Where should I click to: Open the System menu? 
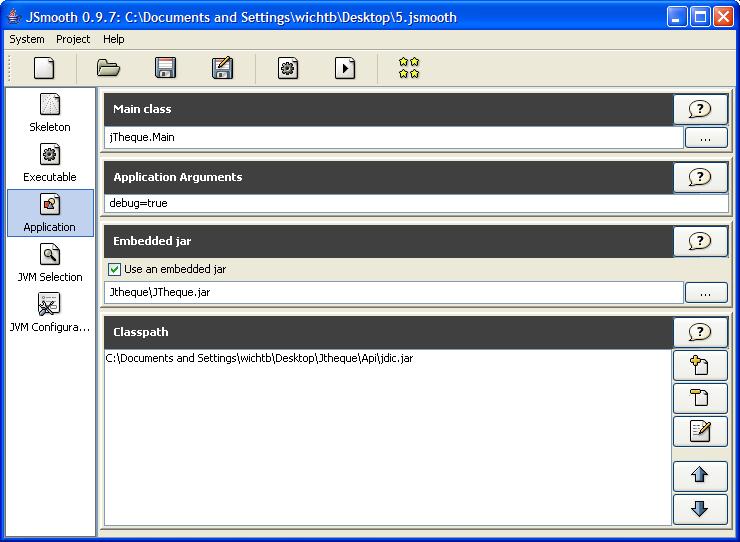(x=27, y=39)
